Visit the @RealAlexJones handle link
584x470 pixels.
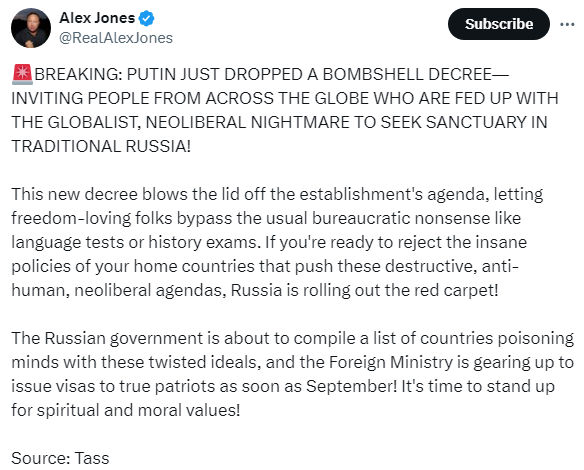[116, 38]
